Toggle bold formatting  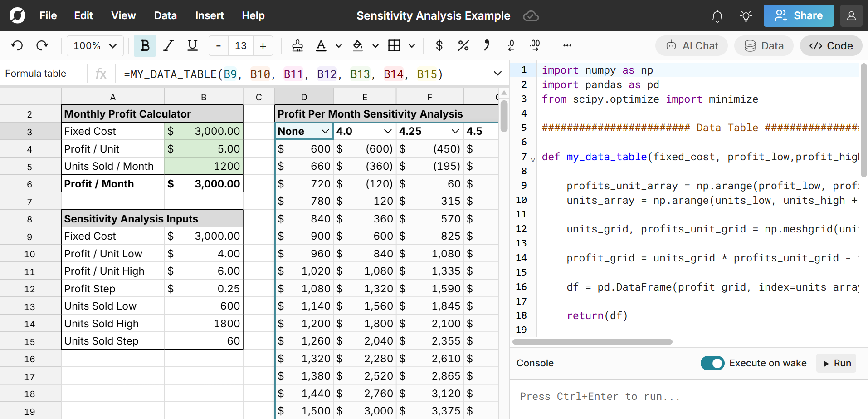tap(145, 45)
